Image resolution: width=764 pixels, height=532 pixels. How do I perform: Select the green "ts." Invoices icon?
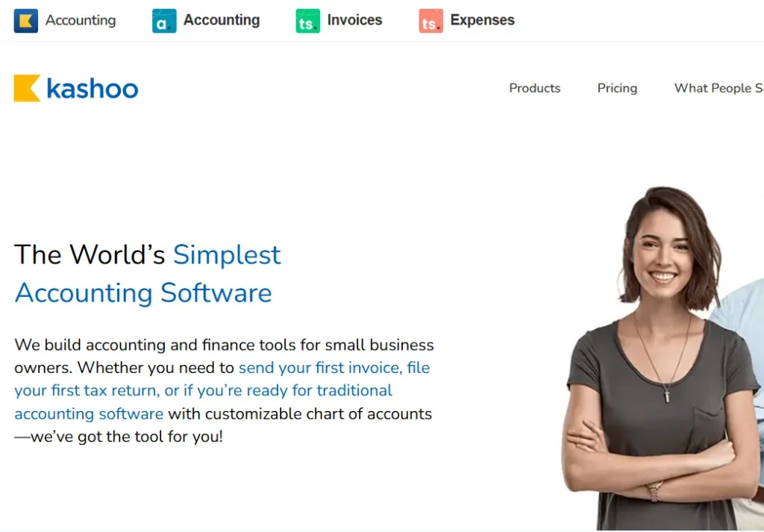(x=307, y=20)
